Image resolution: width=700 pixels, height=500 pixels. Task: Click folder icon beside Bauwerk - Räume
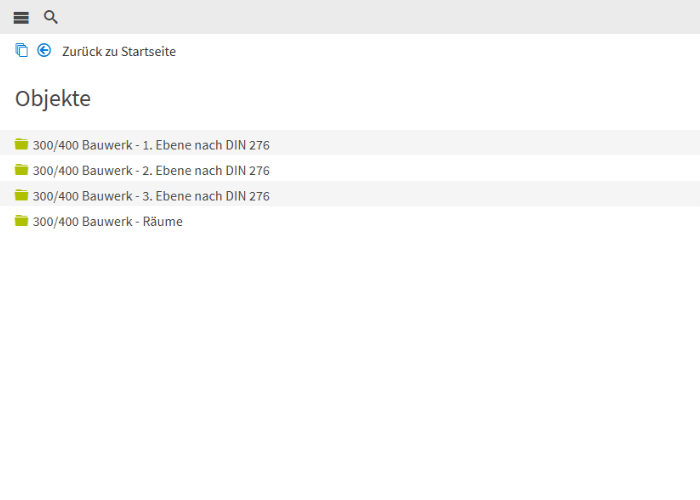21,220
